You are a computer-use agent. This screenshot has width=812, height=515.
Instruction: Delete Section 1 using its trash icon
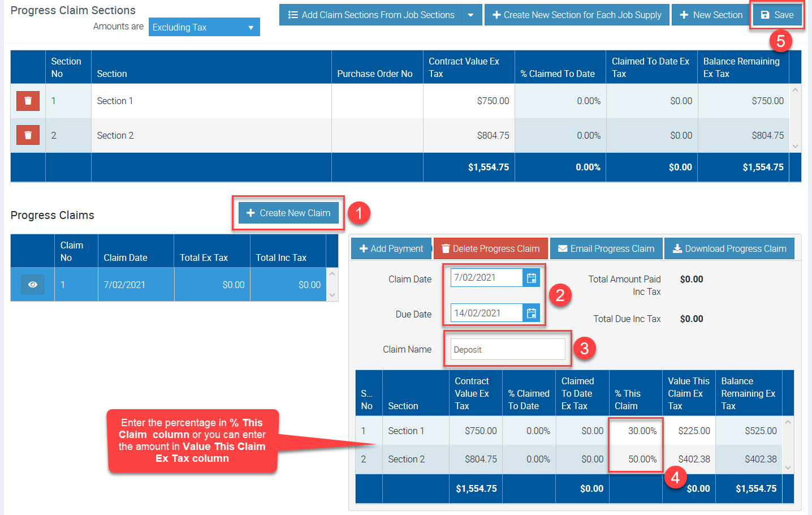[x=28, y=101]
